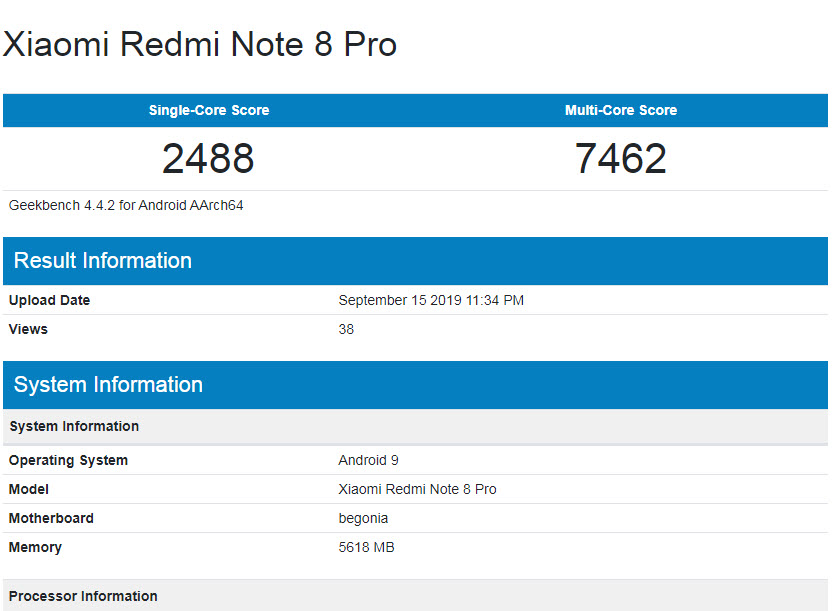Select the begonia motherboard value
Image resolution: width=832 pixels, height=611 pixels.
tap(363, 518)
